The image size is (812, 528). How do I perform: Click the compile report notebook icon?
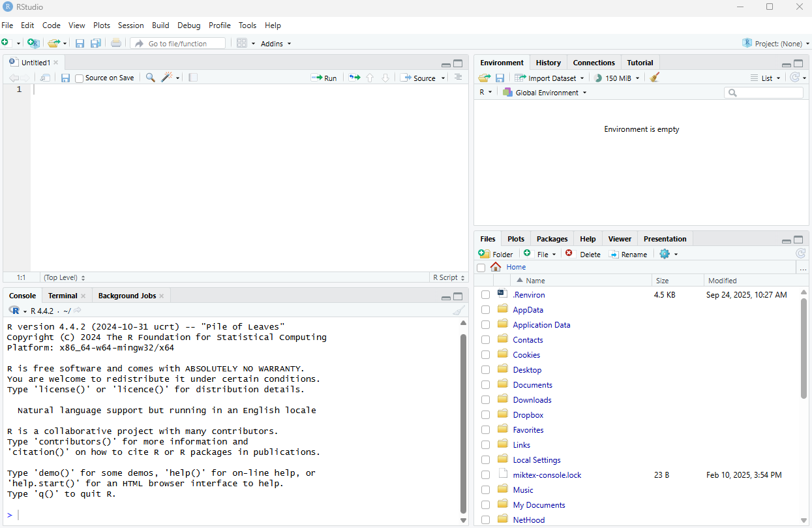pyautogui.click(x=193, y=78)
